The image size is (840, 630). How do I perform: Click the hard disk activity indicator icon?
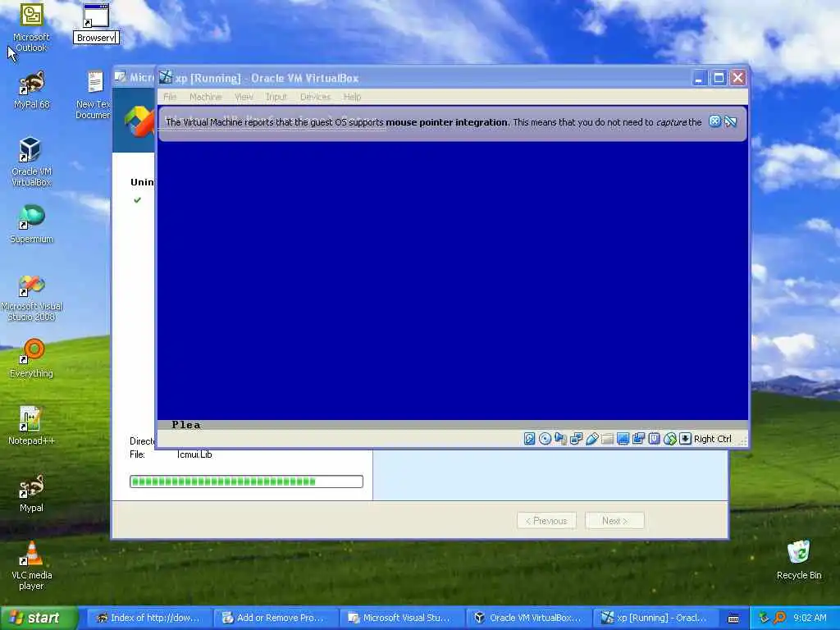[529, 439]
